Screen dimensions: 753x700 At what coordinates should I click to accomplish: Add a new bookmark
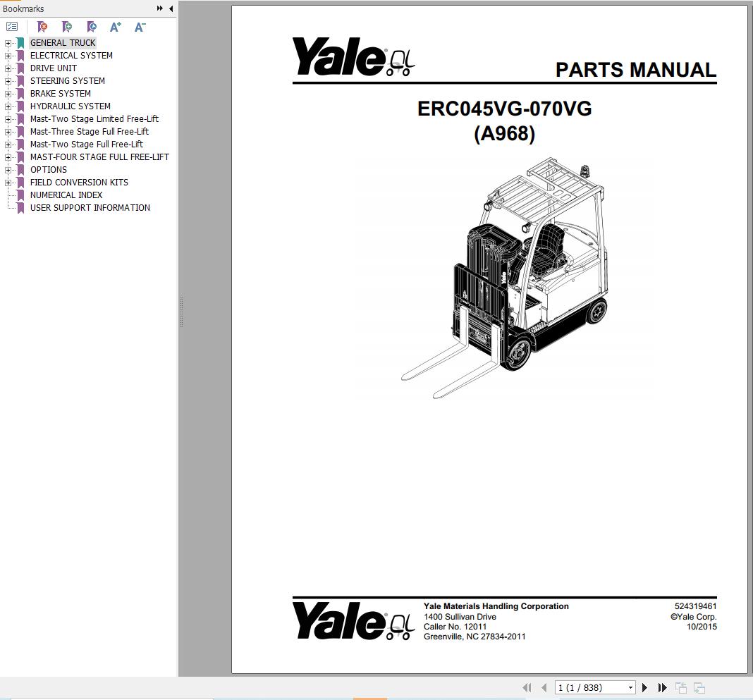pos(67,26)
